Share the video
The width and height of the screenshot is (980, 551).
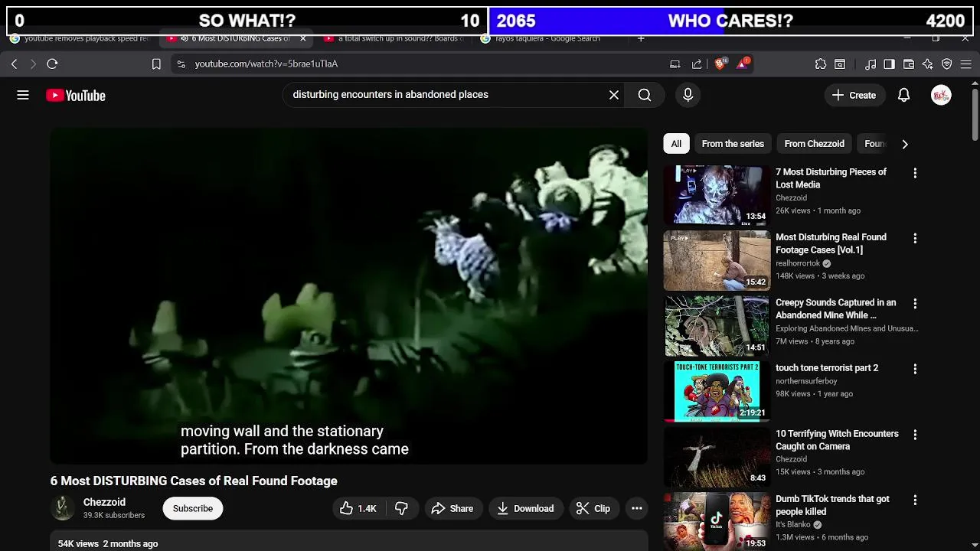(x=452, y=509)
